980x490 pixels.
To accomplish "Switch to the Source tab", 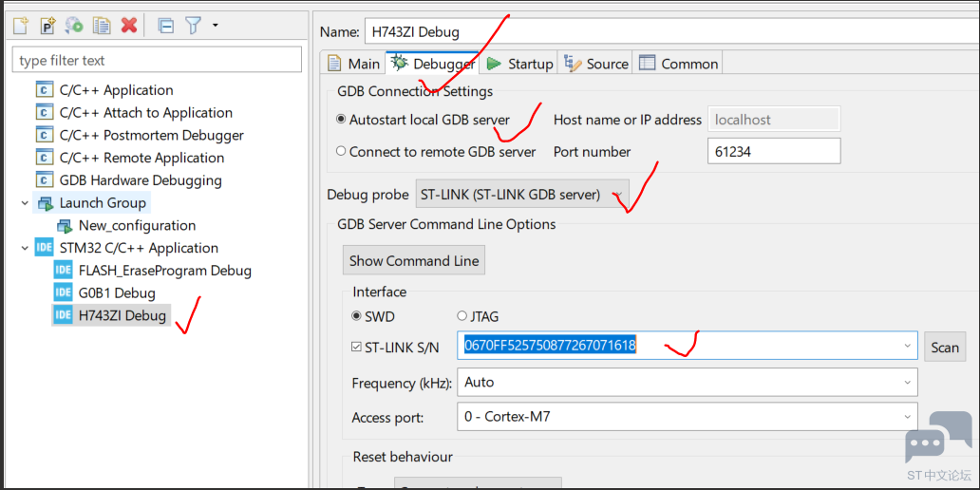I will (x=595, y=64).
